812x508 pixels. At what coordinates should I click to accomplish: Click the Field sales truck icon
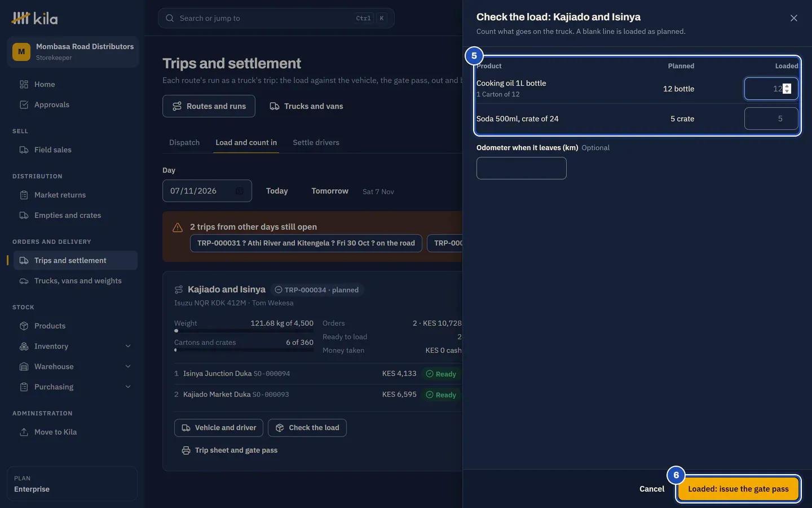click(x=24, y=150)
